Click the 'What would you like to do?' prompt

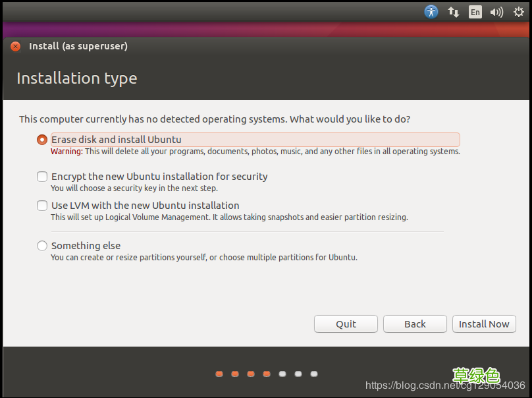350,119
